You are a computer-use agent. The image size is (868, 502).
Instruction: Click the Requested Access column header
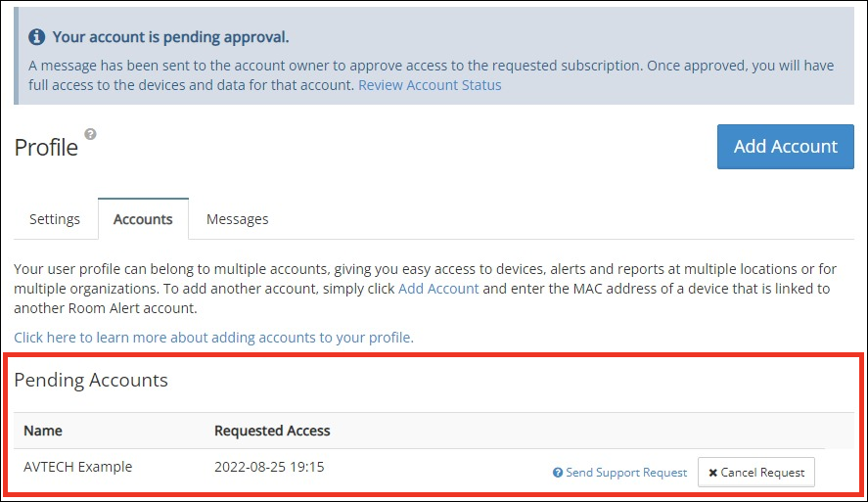pyautogui.click(x=272, y=431)
